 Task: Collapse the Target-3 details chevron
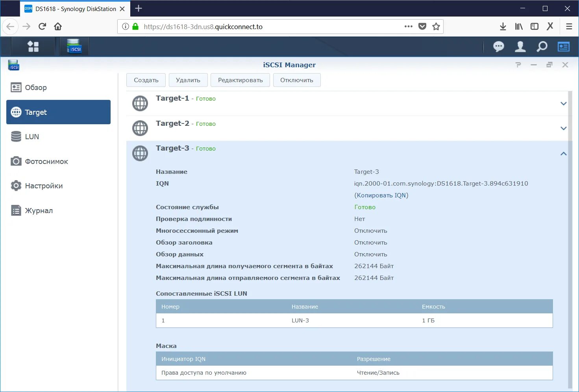pos(563,153)
